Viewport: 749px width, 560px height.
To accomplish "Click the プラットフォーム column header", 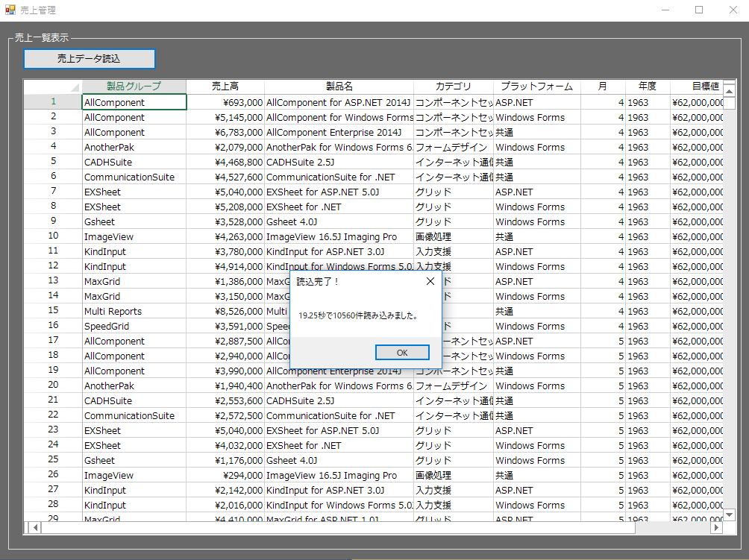I will 537,86.
